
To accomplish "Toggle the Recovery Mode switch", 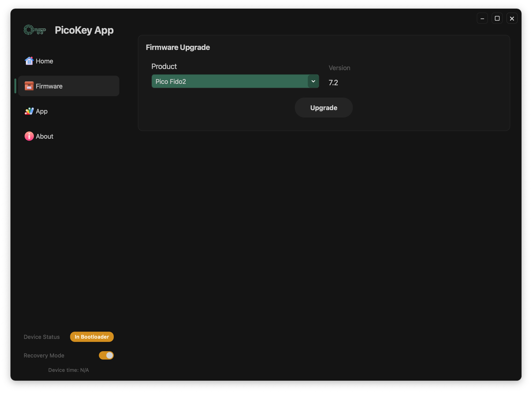I will coord(106,355).
